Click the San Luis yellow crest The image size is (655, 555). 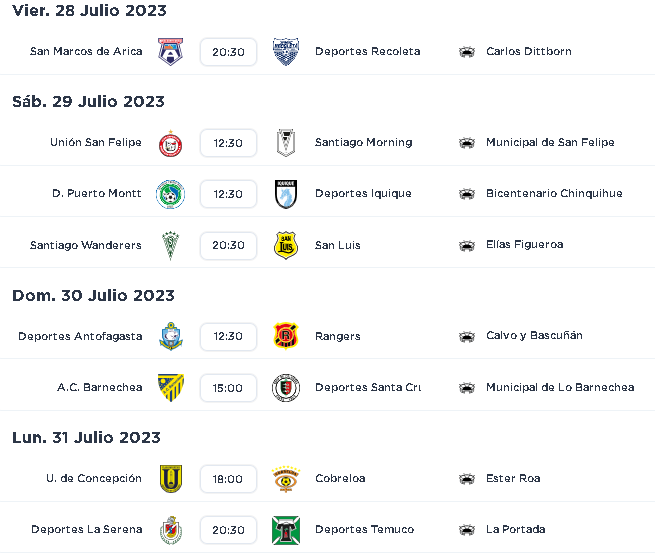tap(286, 246)
